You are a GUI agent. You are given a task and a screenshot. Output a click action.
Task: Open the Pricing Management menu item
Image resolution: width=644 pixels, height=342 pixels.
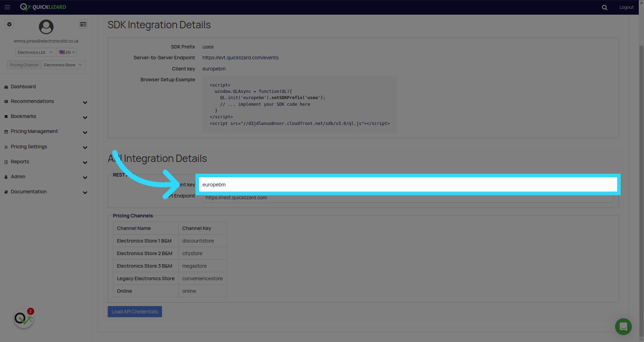[34, 131]
